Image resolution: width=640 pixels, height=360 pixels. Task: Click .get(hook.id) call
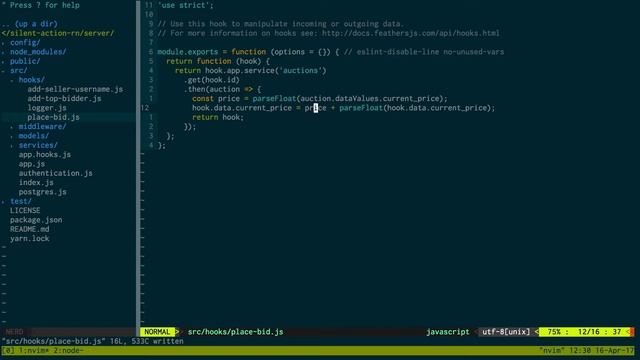[x=212, y=80]
